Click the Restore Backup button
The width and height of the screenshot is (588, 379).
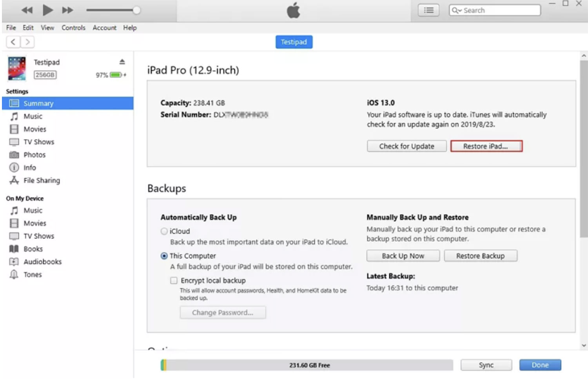coord(481,256)
